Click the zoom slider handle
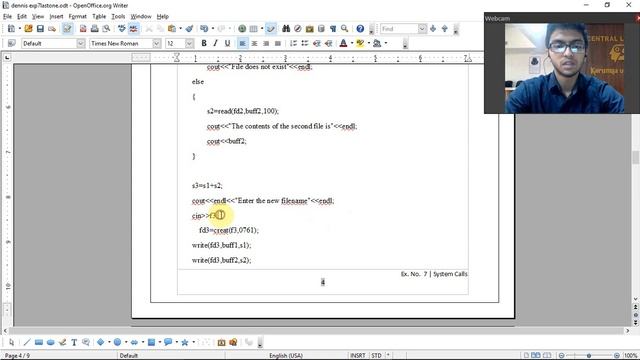Screen dimensions: 640x360 tap(589, 356)
